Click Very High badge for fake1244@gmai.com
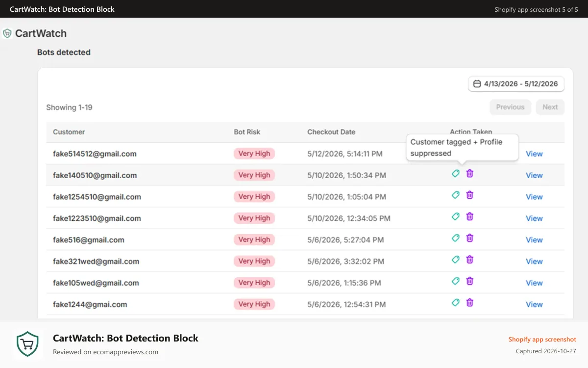588x368 pixels. coord(254,305)
